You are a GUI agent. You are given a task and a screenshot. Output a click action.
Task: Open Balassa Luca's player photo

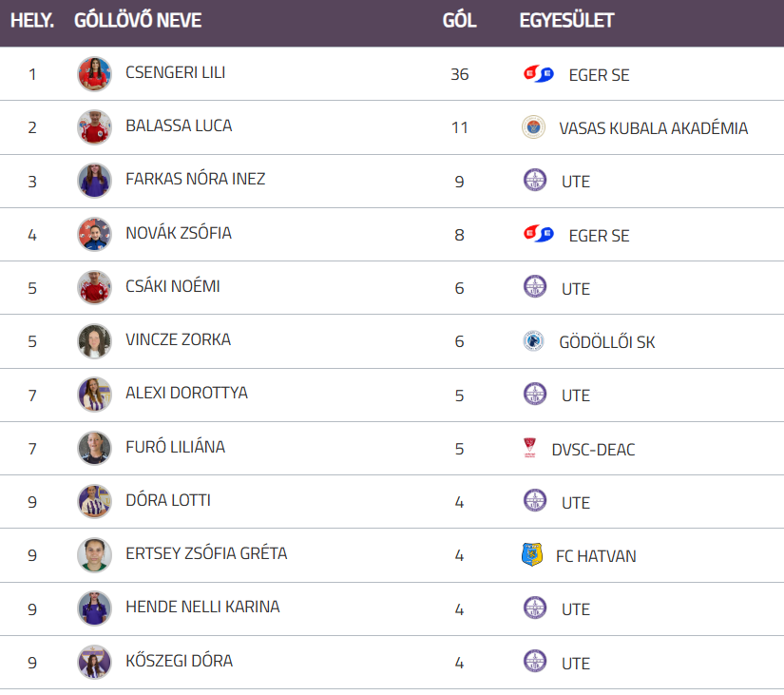(94, 127)
